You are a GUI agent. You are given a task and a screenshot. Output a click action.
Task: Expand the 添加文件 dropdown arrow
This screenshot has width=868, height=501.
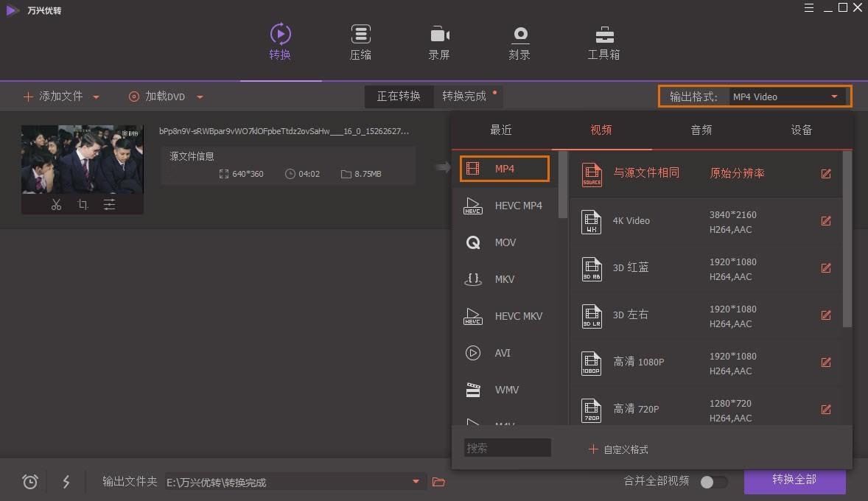[97, 97]
